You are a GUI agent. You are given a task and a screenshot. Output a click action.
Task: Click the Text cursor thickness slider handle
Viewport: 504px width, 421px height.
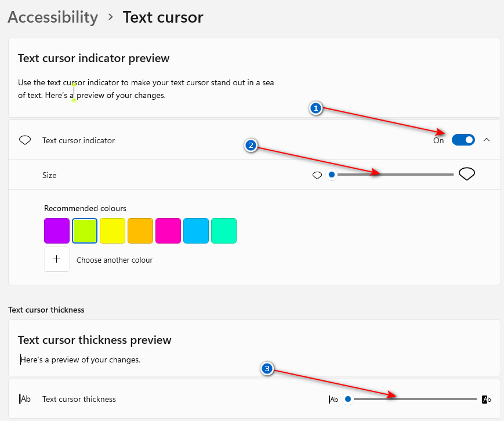(348, 399)
